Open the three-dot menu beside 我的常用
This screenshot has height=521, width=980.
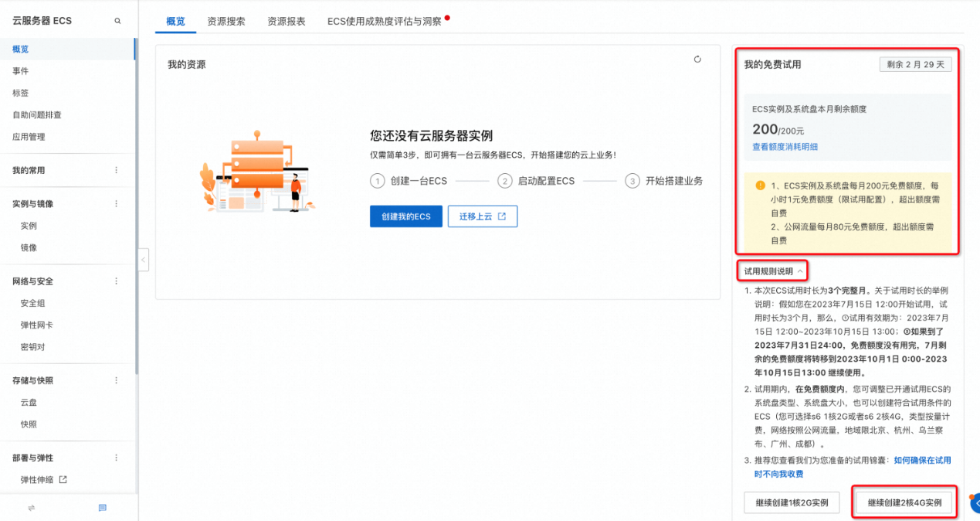(x=117, y=170)
